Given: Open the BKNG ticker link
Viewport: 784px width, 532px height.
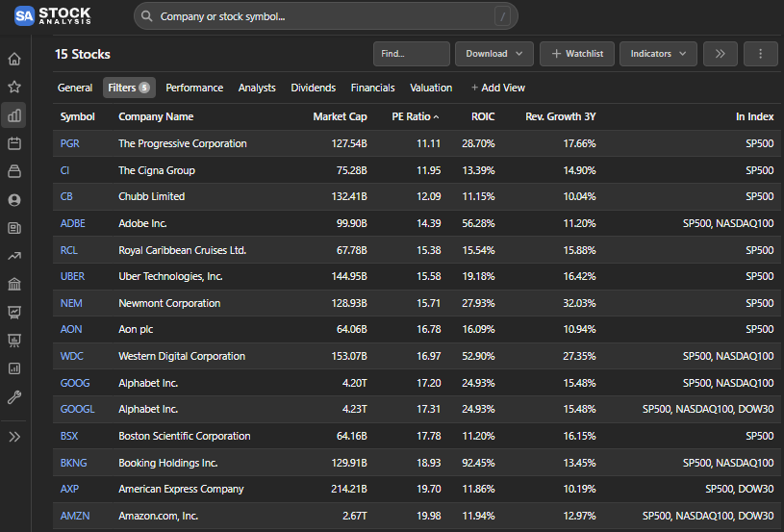Looking at the screenshot, I should (73, 463).
